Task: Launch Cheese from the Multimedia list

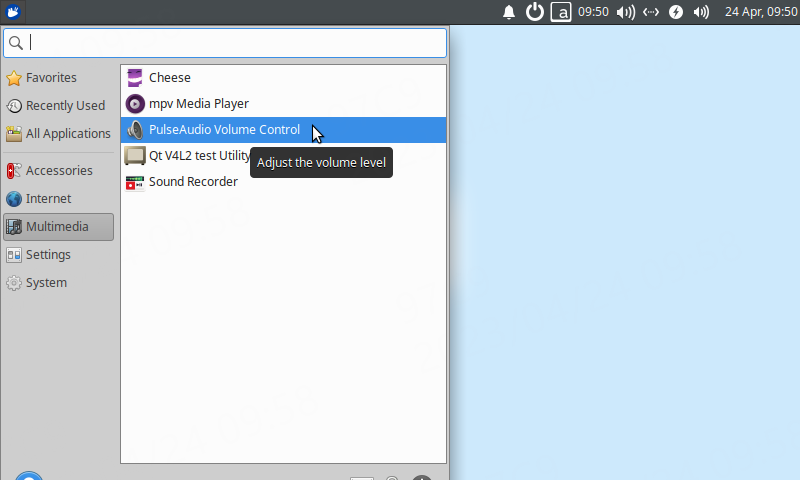Action: coord(283,78)
